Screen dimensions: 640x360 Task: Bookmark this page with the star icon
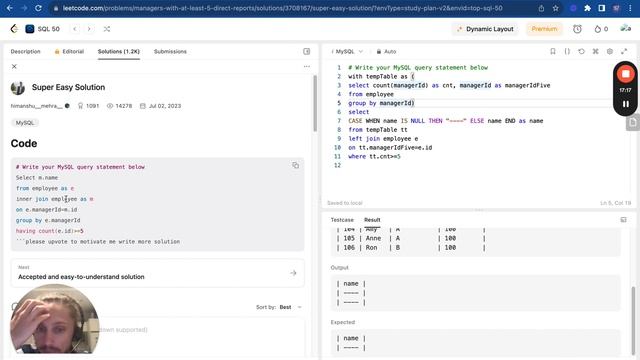[x=556, y=8]
